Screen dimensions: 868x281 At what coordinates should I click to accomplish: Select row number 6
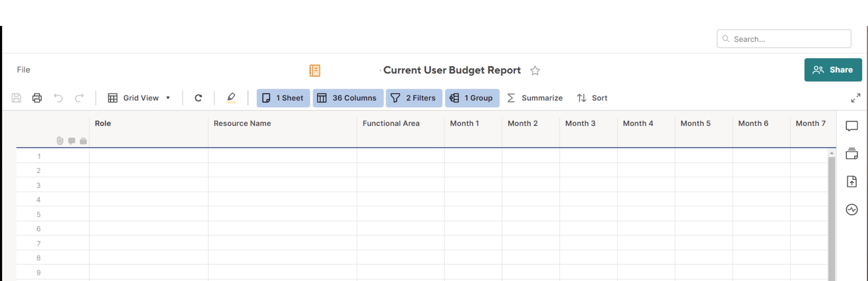click(39, 229)
